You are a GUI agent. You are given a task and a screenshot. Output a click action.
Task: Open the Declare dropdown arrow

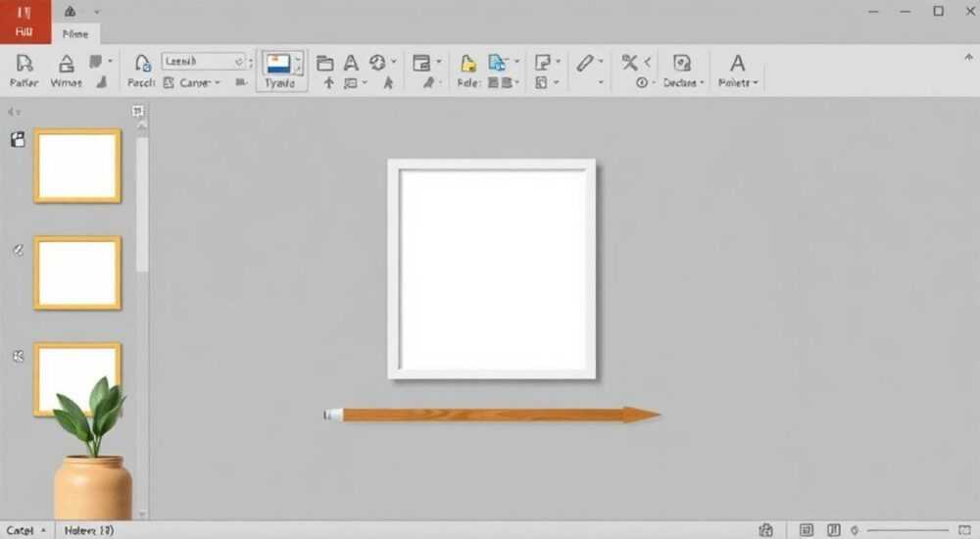point(702,83)
